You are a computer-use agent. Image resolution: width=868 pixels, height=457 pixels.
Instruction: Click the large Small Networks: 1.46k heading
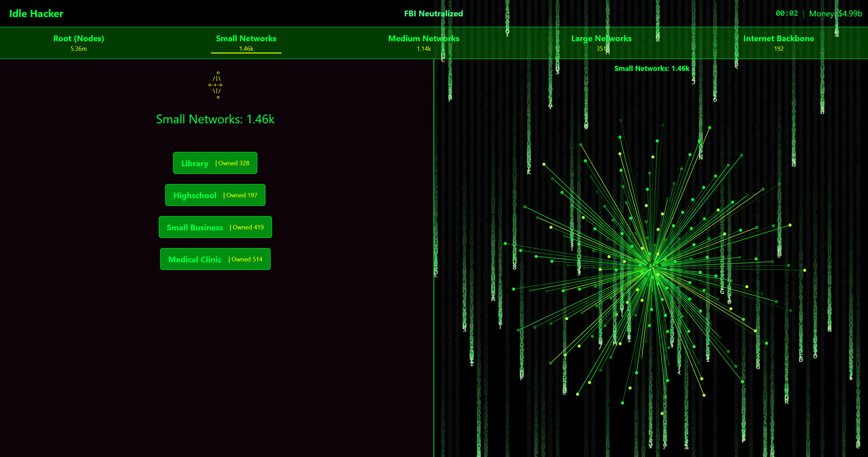215,119
